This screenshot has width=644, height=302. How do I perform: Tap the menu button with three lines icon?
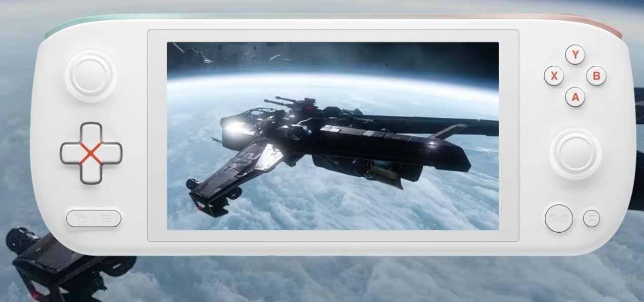[x=107, y=219]
